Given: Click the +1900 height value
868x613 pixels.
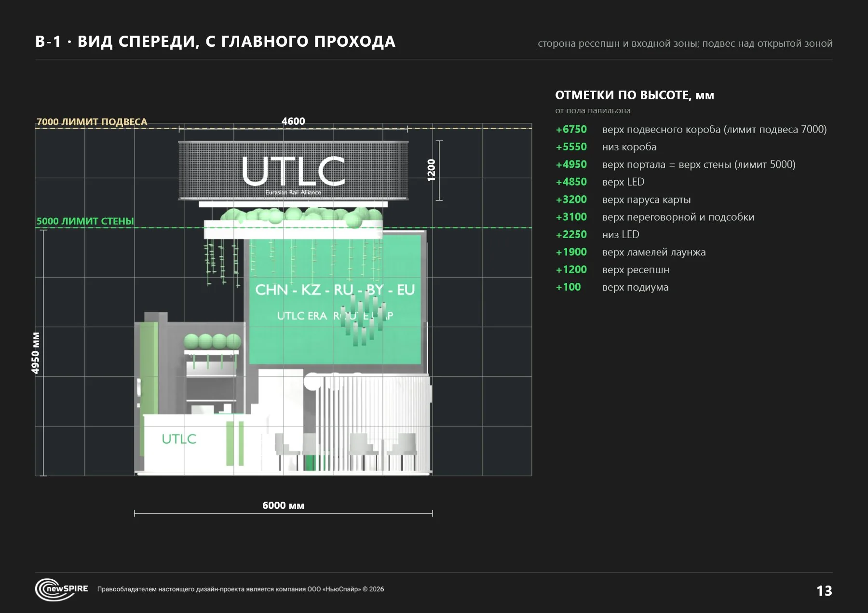Looking at the screenshot, I should point(571,252).
